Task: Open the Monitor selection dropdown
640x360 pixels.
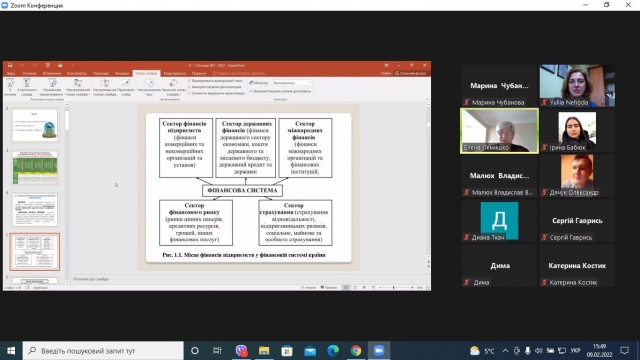Action: 292,83
